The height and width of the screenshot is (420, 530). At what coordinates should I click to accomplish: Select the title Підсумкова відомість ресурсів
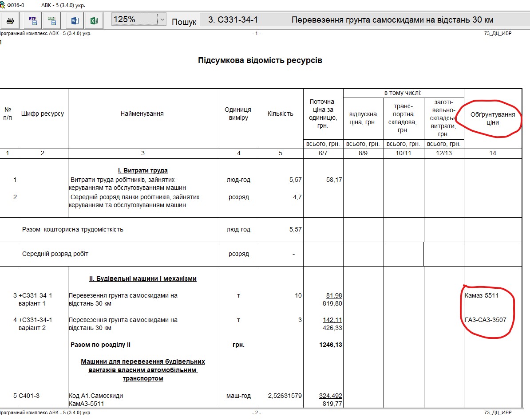(260, 60)
